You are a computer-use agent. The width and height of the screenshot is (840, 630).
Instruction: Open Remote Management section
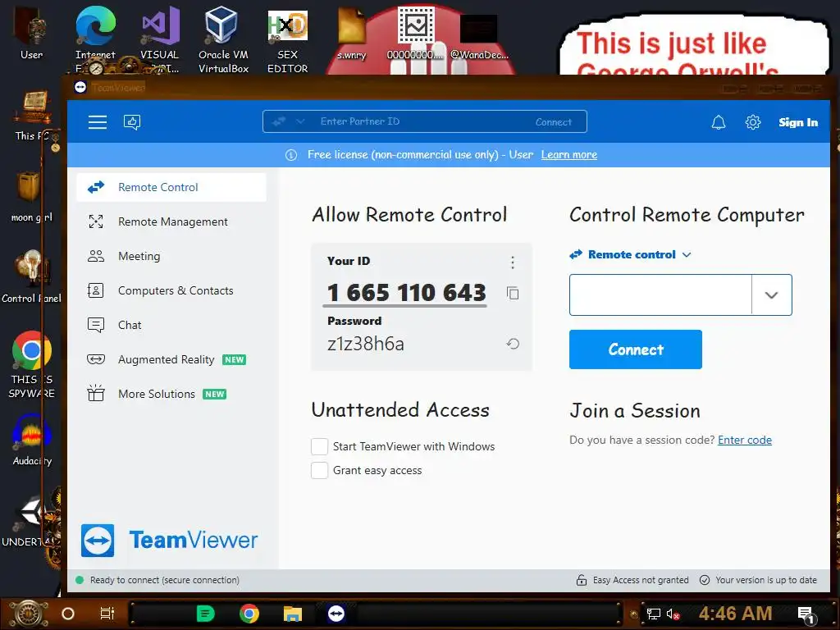point(171,221)
